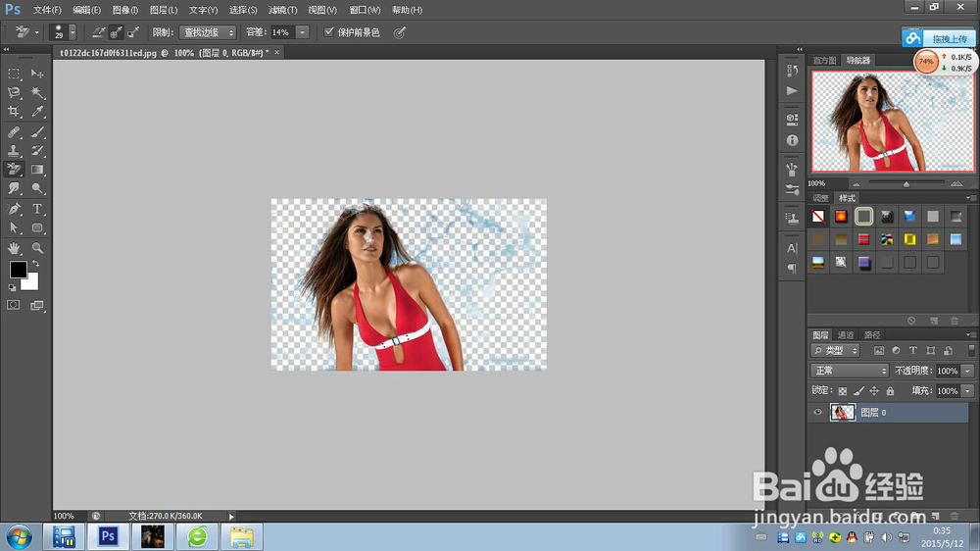Select the Pen tool

(14, 209)
